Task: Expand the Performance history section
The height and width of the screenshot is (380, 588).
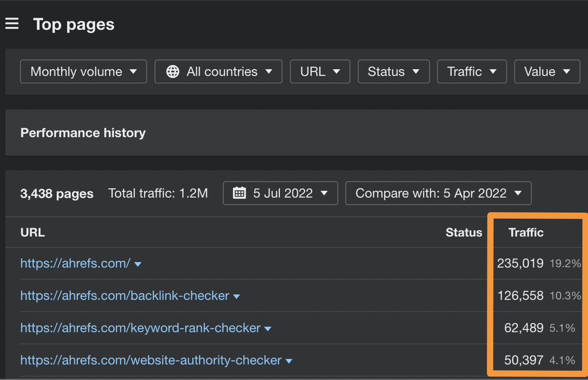Action: (x=296, y=133)
